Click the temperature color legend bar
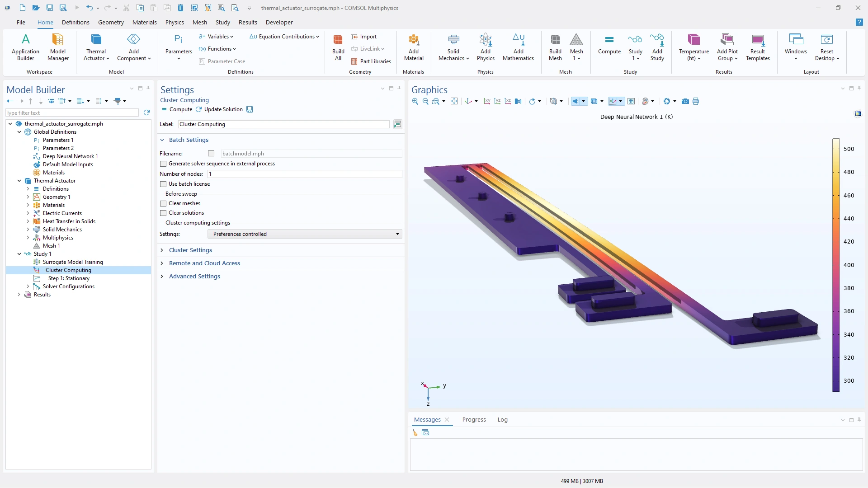868x488 pixels. click(836, 264)
